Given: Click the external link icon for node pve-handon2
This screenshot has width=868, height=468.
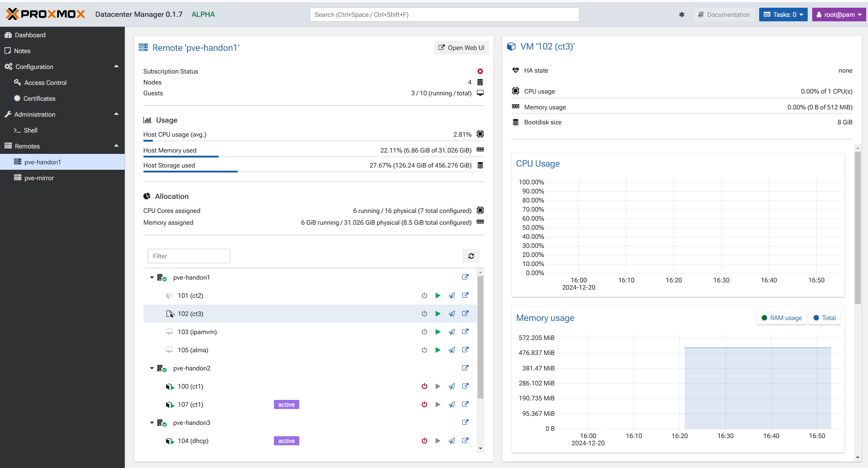Looking at the screenshot, I should pos(465,368).
